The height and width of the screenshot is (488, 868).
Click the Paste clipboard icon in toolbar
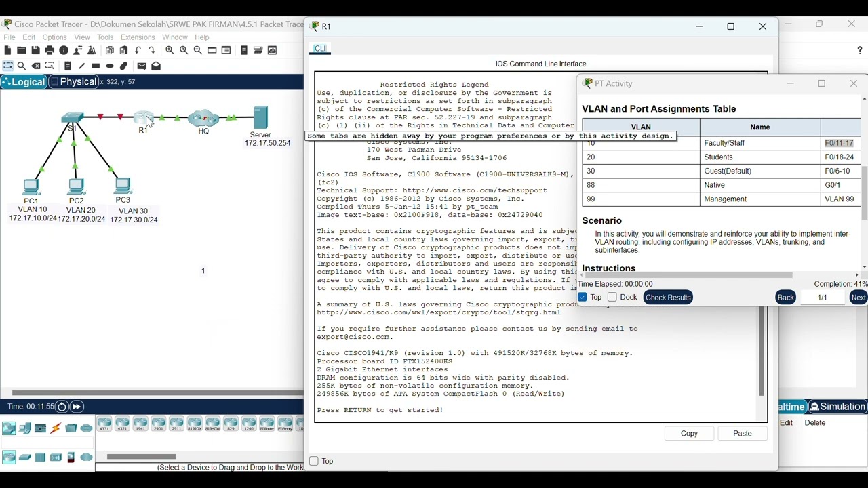coord(124,51)
